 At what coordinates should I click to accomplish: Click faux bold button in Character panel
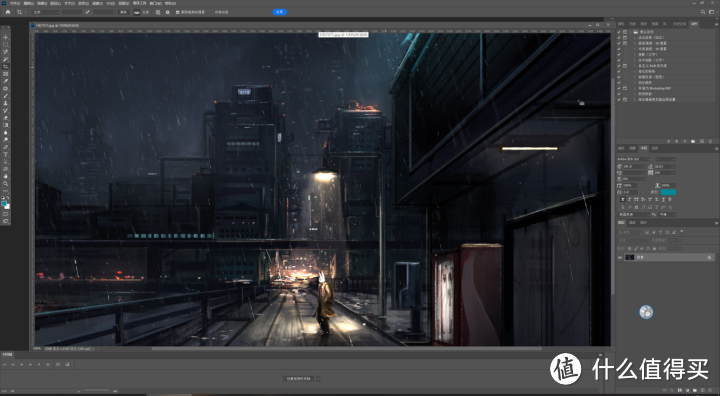(623, 199)
